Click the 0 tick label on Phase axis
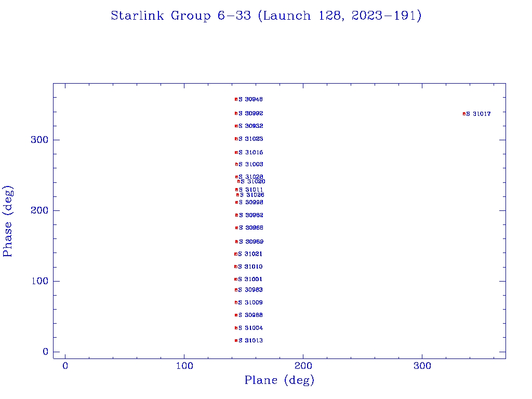The image size is (532, 399). [x=46, y=352]
